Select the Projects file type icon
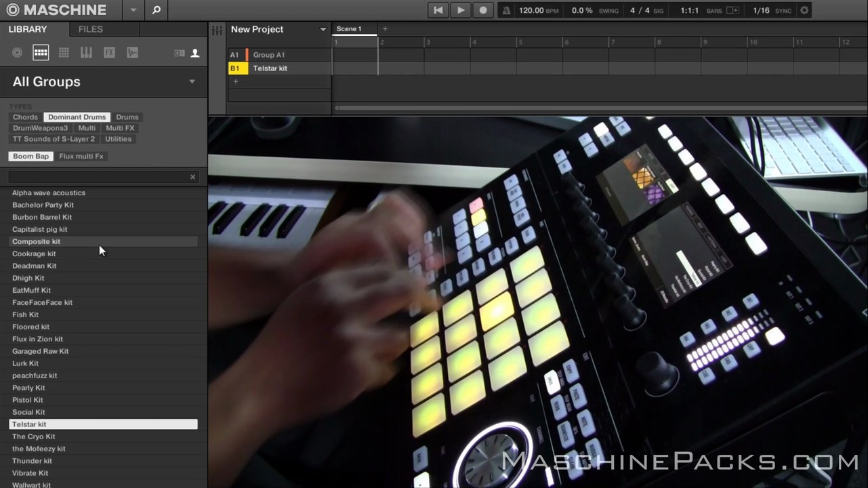Screen dimensions: 868x488 tap(17, 53)
